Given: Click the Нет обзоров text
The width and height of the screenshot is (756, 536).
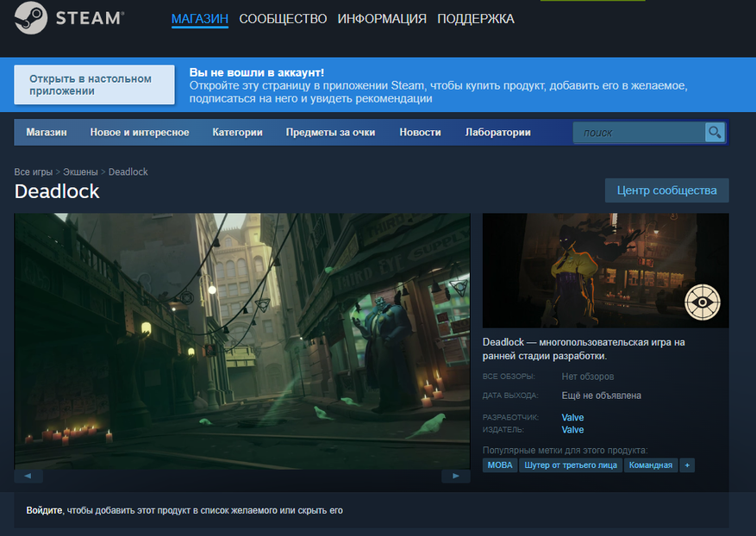Looking at the screenshot, I should (x=588, y=377).
